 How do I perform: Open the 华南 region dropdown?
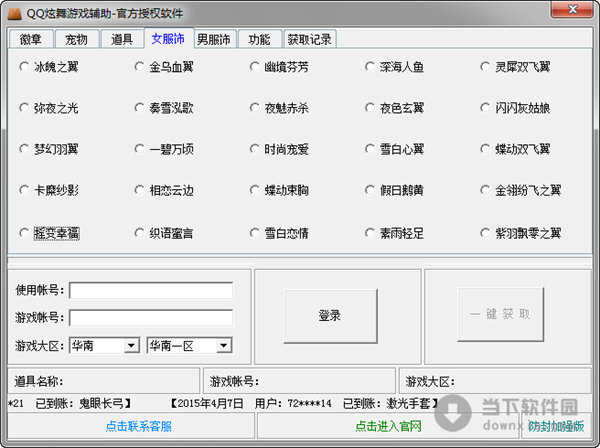tap(104, 345)
